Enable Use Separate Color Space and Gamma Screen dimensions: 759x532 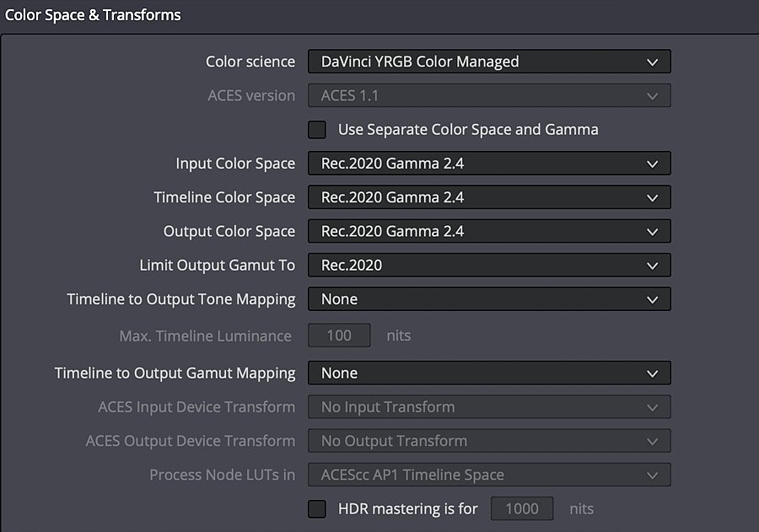tap(317, 129)
